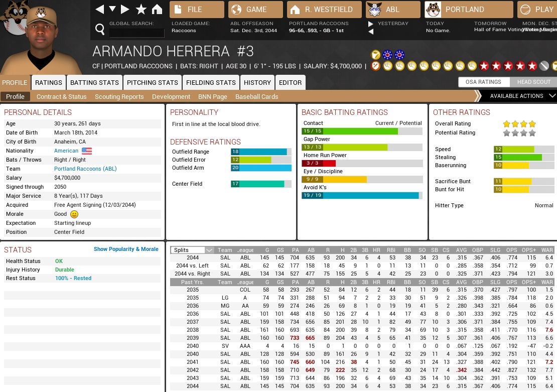Click the first red All-Star award badge

pos(484,66)
